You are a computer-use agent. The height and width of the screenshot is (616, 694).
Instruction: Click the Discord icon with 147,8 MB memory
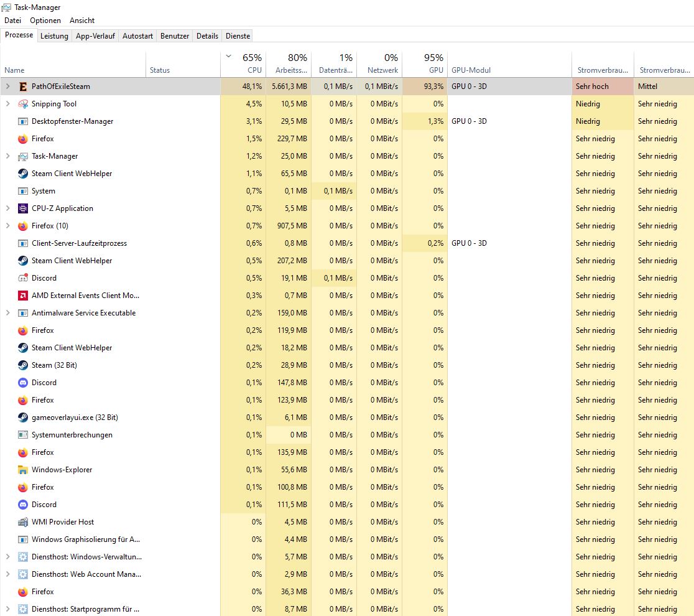pos(23,383)
